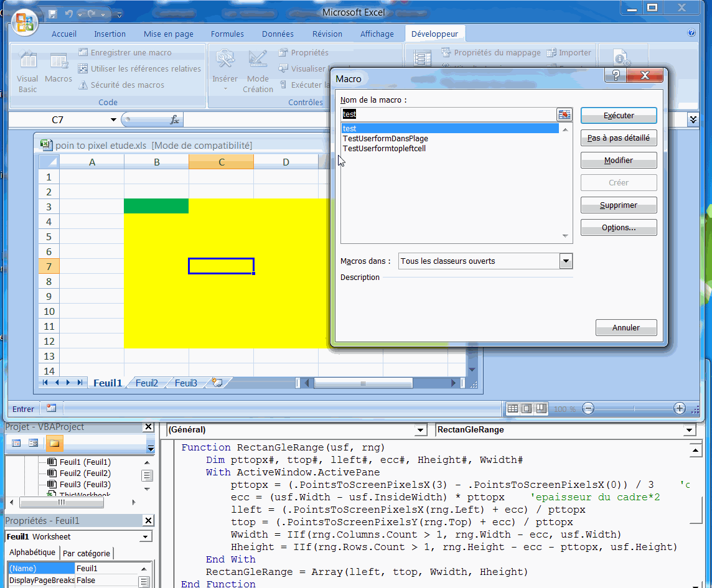712x588 pixels.
Task: Save the workbook from the Quick Access toolbar
Action: click(x=53, y=14)
